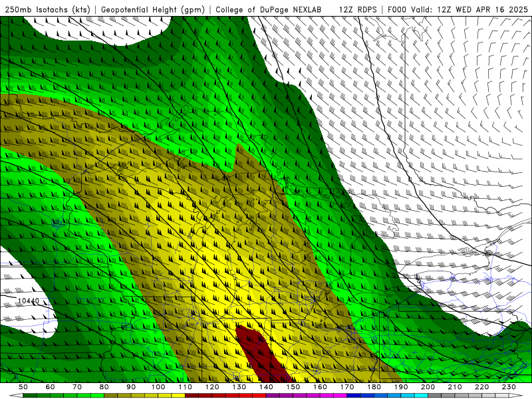Click the legend value 50

[x=23, y=387]
